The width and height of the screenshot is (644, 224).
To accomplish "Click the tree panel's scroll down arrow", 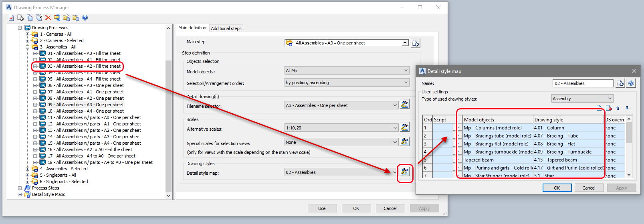I will click(168, 196).
